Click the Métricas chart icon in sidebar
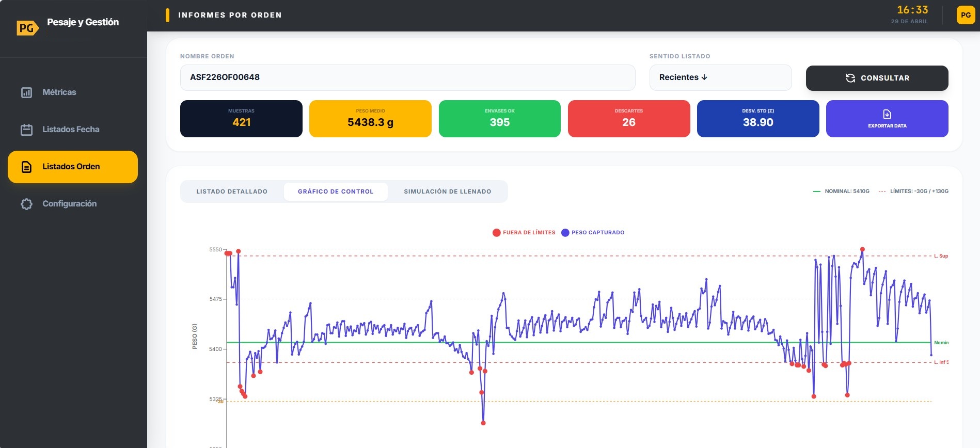The width and height of the screenshot is (980, 448). tap(26, 92)
